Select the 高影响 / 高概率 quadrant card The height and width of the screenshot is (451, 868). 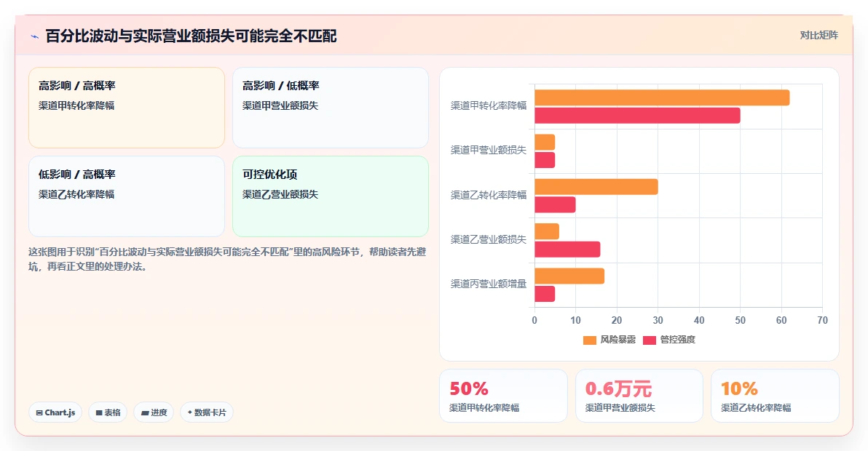pyautogui.click(x=127, y=108)
